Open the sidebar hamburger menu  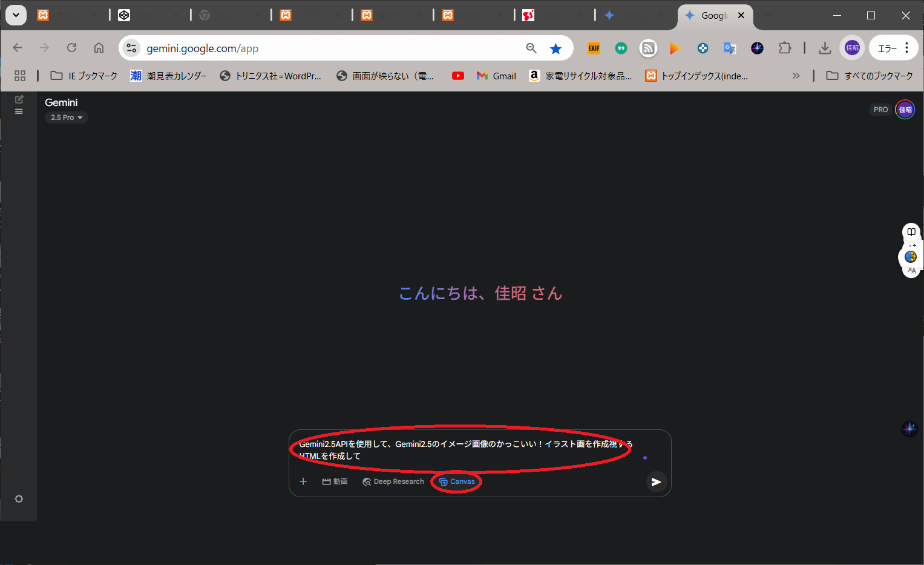(19, 111)
